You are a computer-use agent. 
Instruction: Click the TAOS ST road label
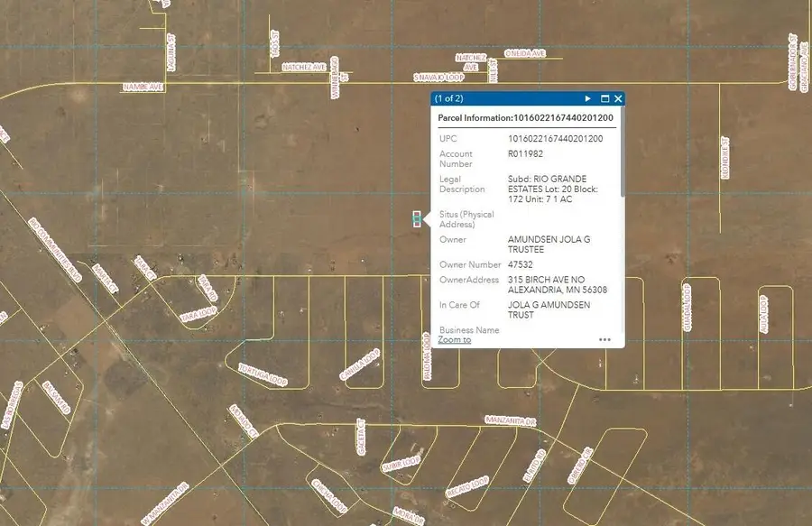click(x=275, y=44)
